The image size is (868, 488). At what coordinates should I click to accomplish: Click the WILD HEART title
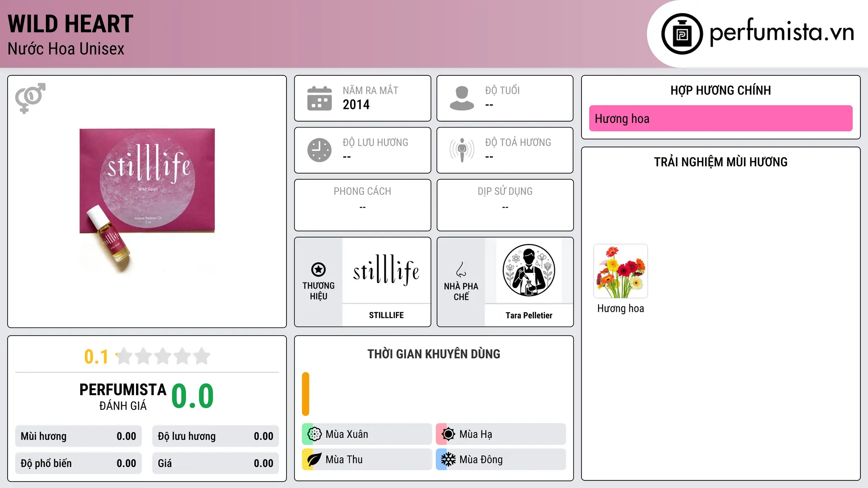pos(70,24)
